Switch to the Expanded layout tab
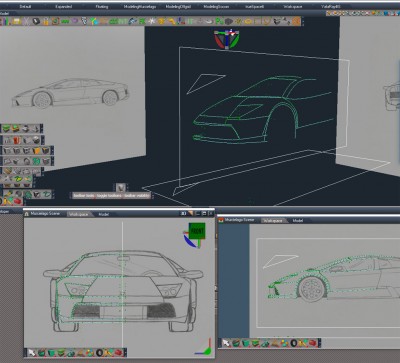 tap(64, 7)
